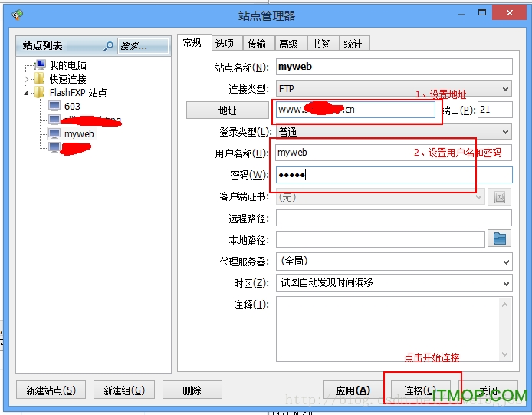Click the My Computer icon in tree
The image size is (532, 415).
click(40, 64)
